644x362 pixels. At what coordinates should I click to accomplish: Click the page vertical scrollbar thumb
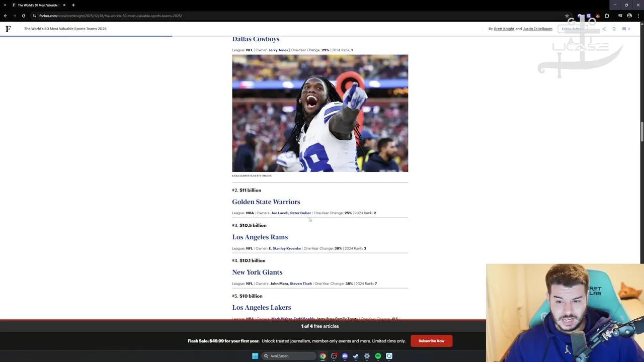[641, 132]
